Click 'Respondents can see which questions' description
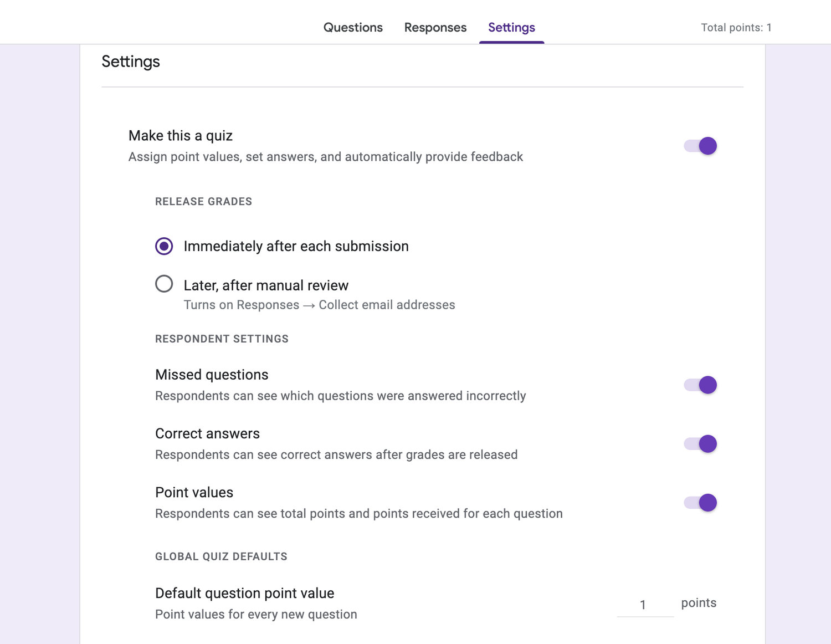Viewport: 831px width, 644px height. pos(340,396)
